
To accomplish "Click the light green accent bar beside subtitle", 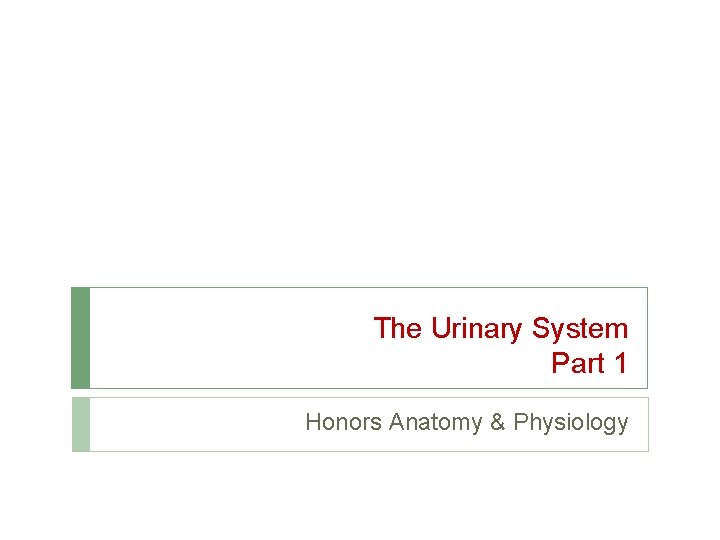I will pos(81,424).
